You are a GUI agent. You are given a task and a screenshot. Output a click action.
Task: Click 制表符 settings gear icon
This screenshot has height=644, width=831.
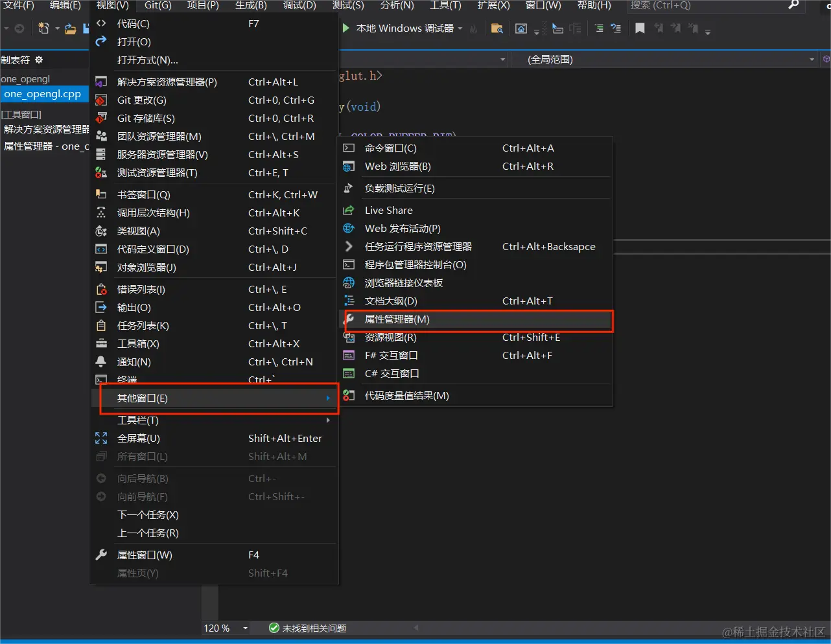tap(39, 60)
